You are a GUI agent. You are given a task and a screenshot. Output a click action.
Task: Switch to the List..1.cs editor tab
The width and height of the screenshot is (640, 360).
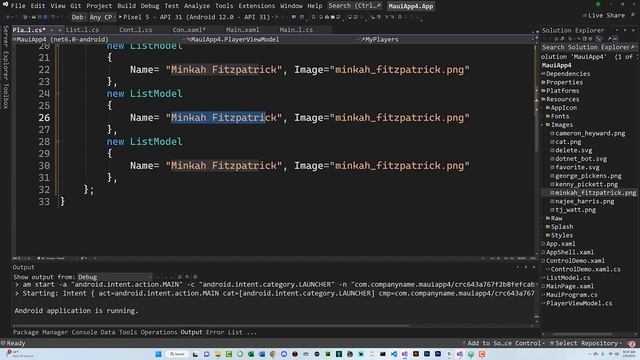pos(82,30)
